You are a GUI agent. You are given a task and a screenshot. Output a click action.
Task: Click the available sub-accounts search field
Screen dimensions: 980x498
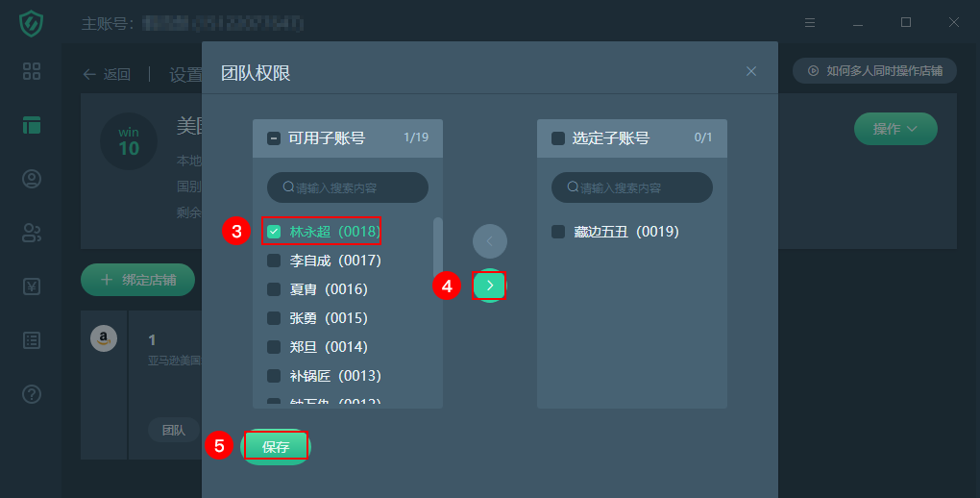pos(348,187)
